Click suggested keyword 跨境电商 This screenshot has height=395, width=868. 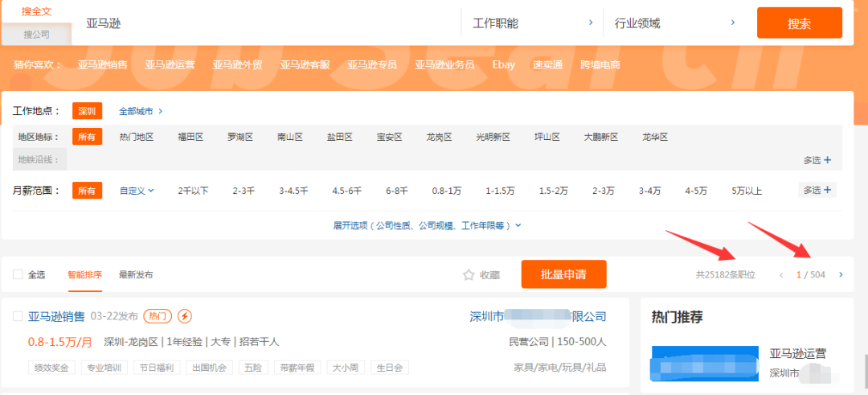pos(600,65)
